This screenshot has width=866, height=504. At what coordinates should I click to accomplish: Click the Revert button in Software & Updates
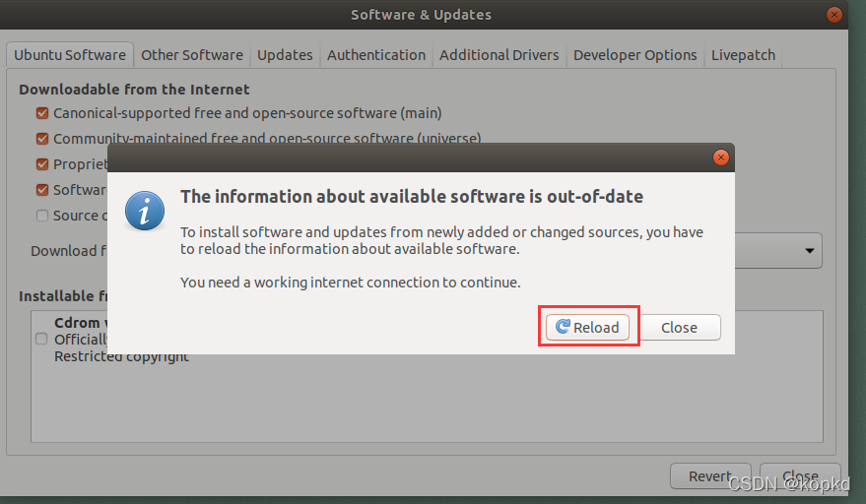tap(710, 475)
